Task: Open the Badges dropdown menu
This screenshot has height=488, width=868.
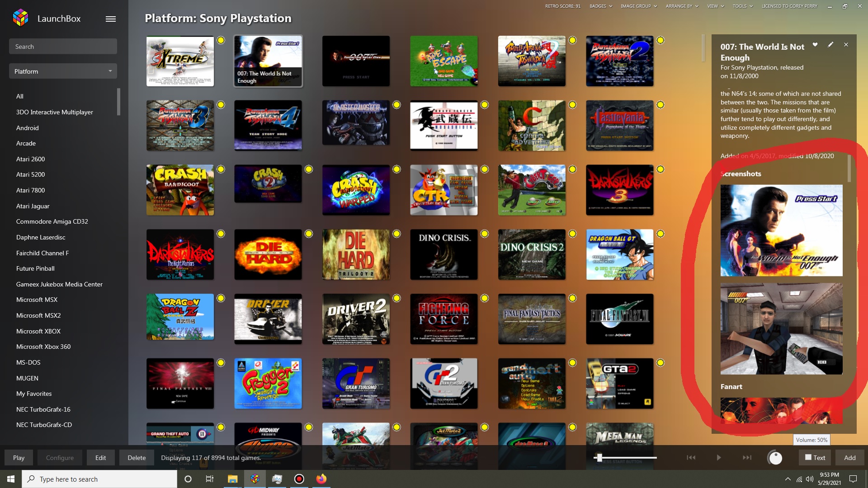Action: (601, 6)
